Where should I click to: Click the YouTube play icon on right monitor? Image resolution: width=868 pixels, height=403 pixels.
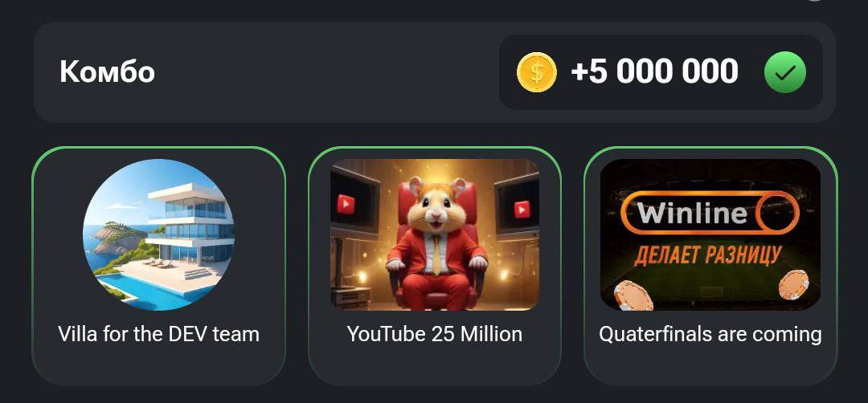[522, 210]
